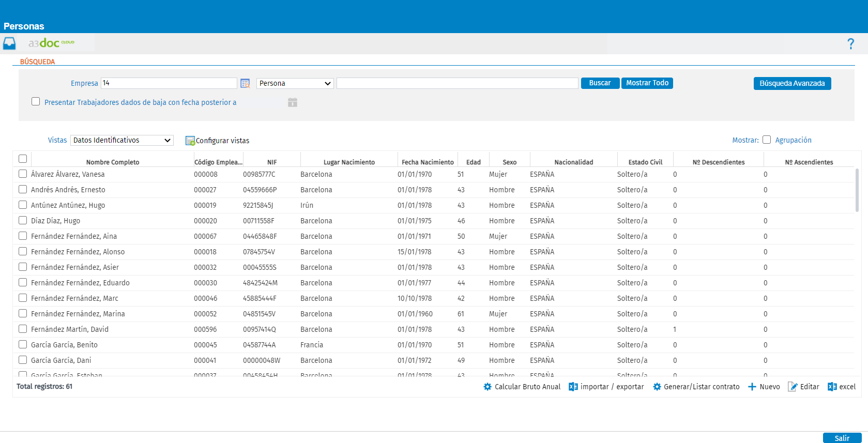This screenshot has width=868, height=443.
Task: Check the select-all header checkbox
Action: (x=23, y=159)
